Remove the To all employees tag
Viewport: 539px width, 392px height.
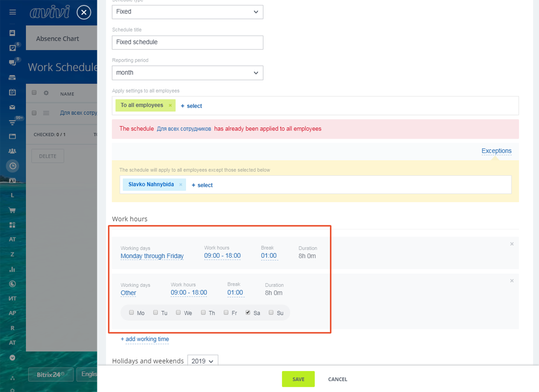pos(170,106)
